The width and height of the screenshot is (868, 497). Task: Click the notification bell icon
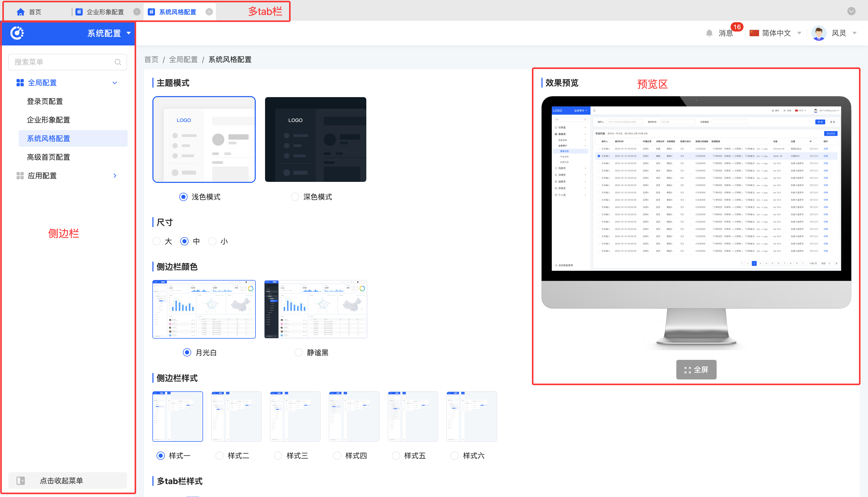tap(709, 33)
